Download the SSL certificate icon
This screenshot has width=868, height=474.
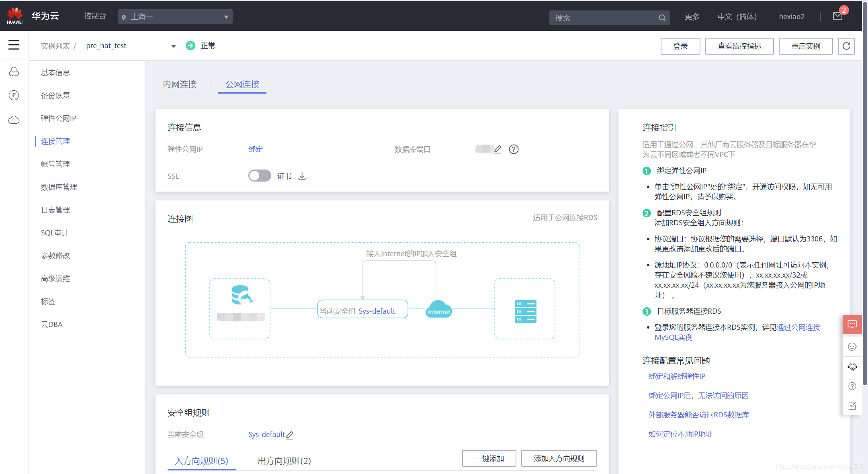[x=302, y=176]
